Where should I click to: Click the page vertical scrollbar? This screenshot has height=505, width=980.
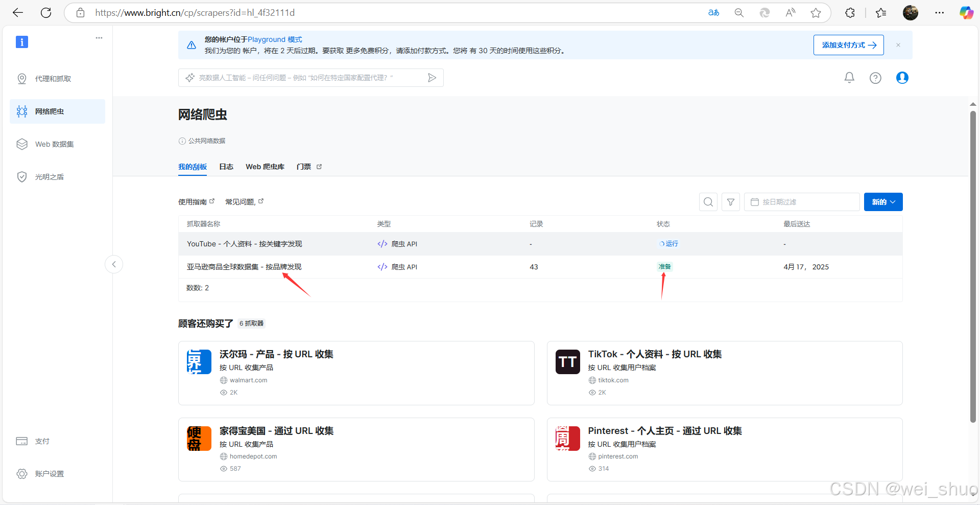coord(973,266)
